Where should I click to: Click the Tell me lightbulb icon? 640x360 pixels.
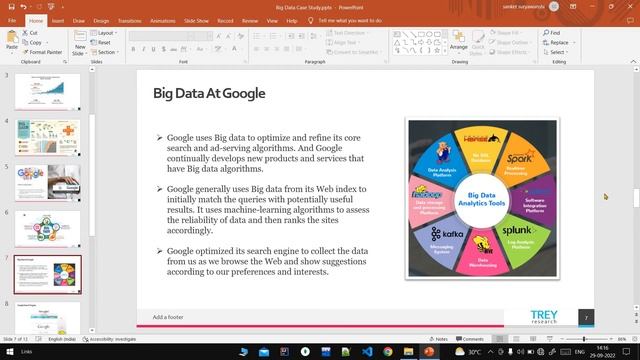tap(311, 20)
